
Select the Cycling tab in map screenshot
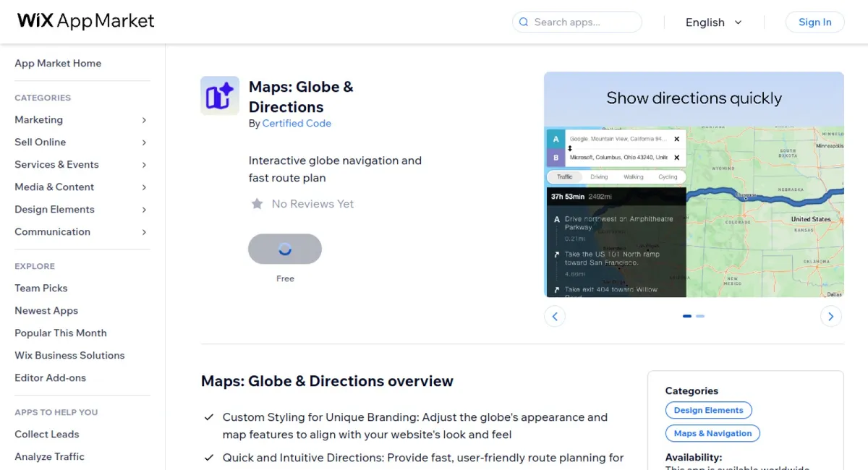668,176
